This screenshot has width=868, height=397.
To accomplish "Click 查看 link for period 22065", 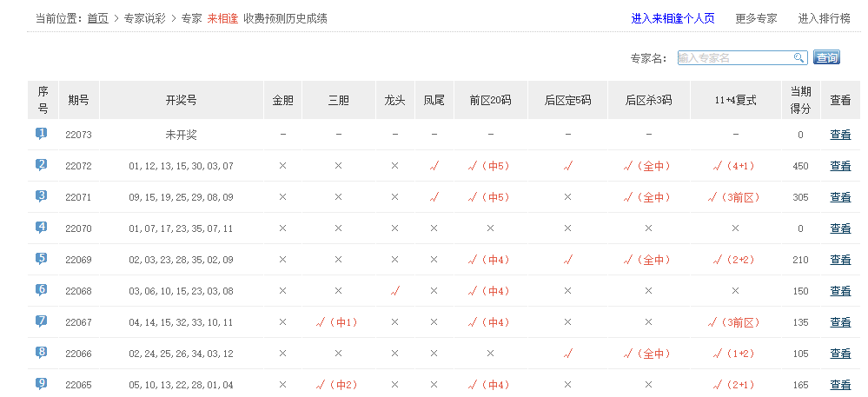I will pos(840,385).
